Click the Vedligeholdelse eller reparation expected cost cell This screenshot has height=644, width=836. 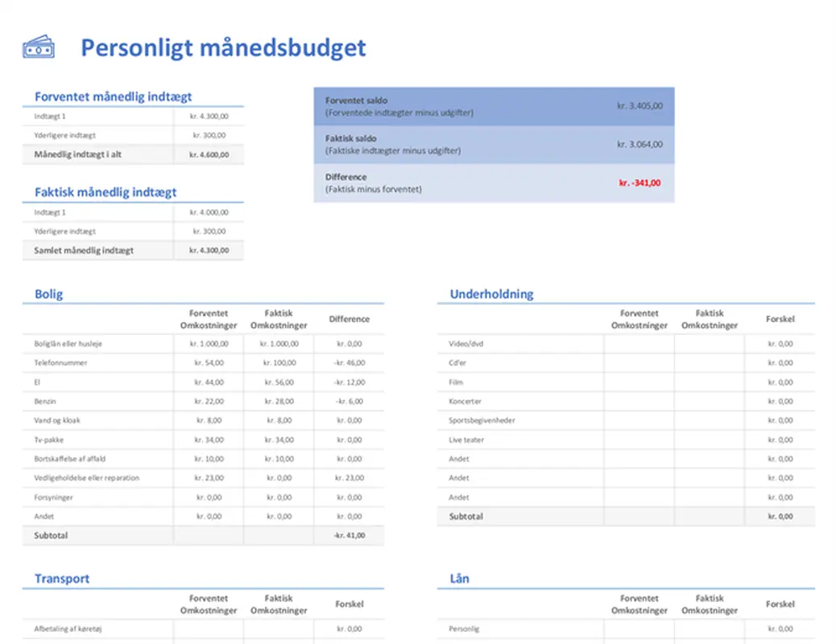[x=209, y=477]
